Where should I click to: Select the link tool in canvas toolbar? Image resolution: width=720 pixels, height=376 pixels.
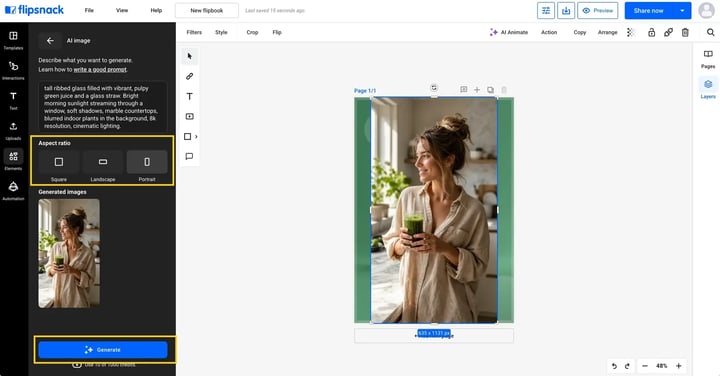point(190,76)
